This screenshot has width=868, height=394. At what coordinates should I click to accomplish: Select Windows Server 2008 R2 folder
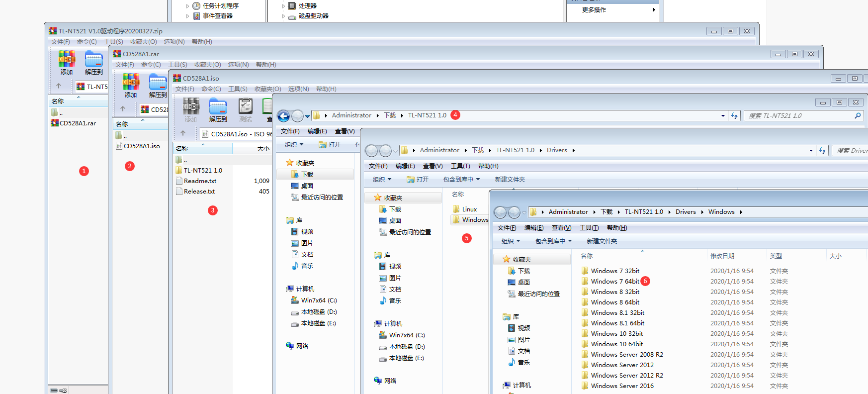(x=622, y=354)
